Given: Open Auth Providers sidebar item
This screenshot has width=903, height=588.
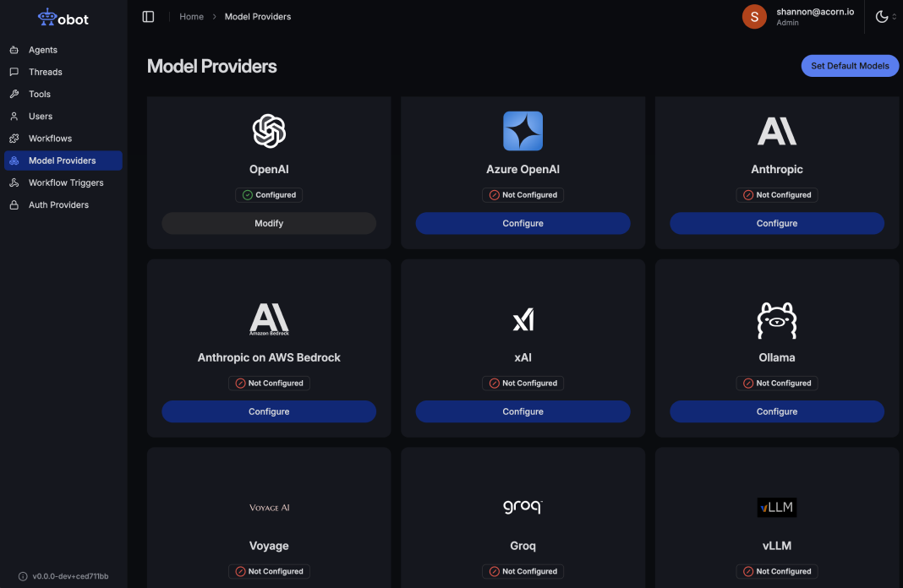Looking at the screenshot, I should click(58, 204).
